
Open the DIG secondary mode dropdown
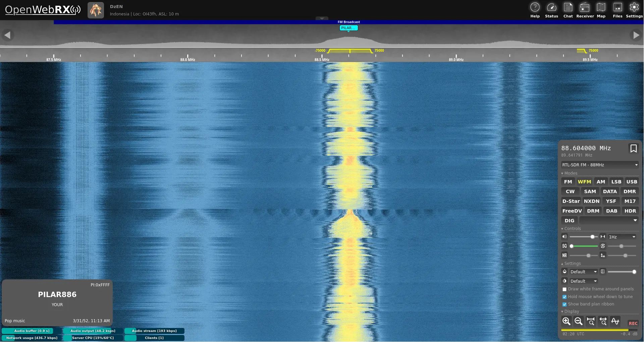[609, 220]
